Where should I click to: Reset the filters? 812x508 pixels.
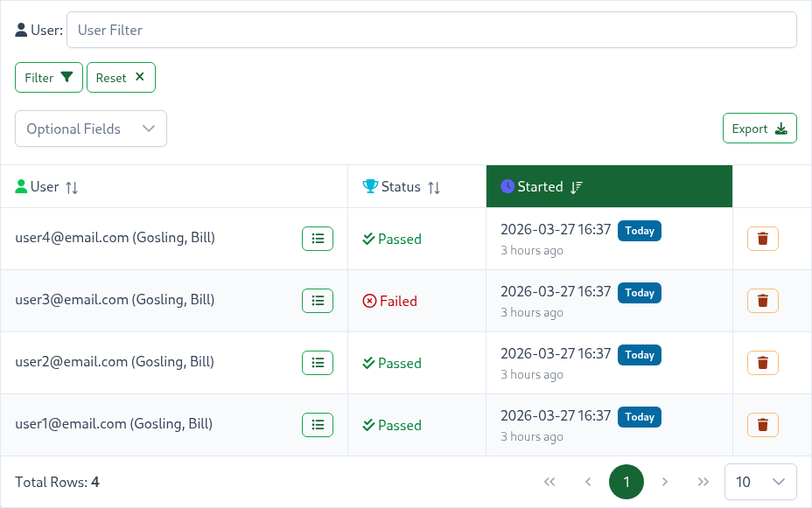click(121, 78)
